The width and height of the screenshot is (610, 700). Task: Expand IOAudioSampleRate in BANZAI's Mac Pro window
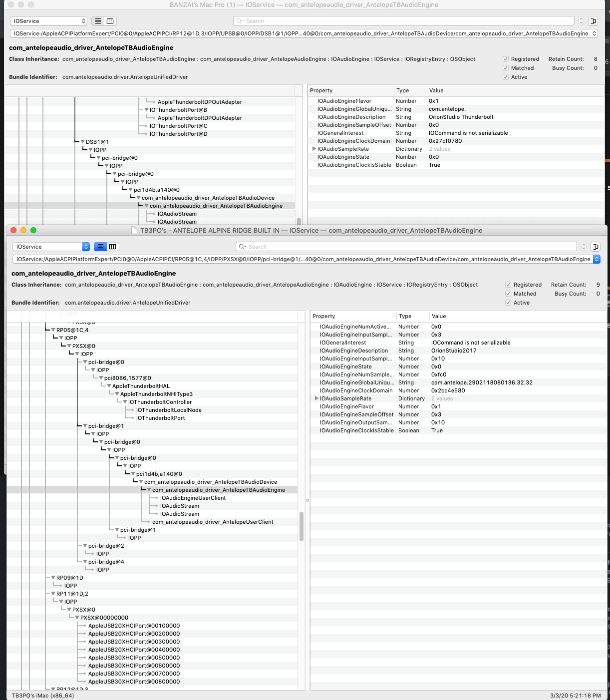[x=314, y=149]
